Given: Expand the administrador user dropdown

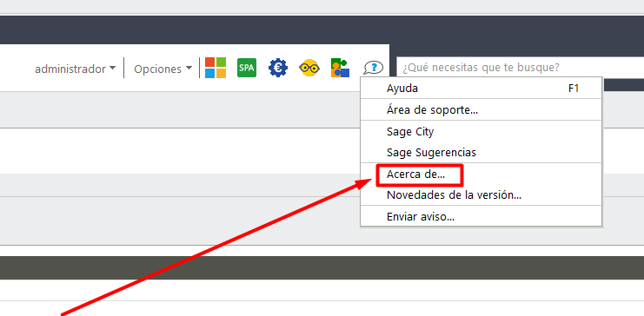Looking at the screenshot, I should pyautogui.click(x=75, y=69).
